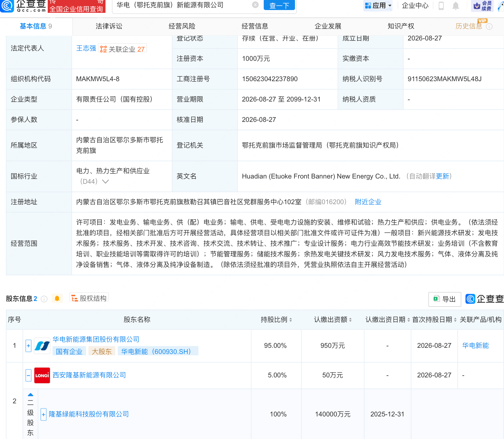Image resolution: width=504 pixels, height=439 pixels.
Task: Click the LONGi company logo
Action: click(x=42, y=375)
